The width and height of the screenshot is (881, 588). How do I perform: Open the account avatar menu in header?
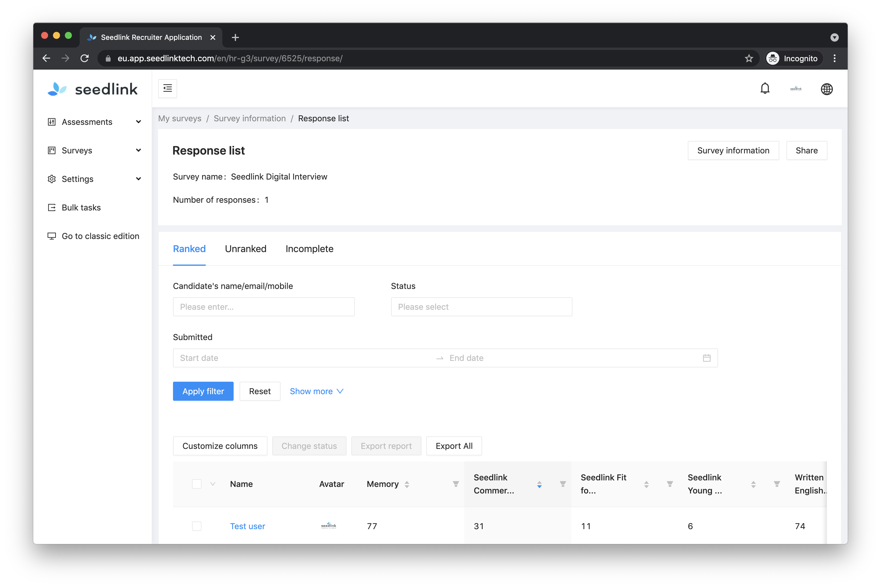(795, 89)
